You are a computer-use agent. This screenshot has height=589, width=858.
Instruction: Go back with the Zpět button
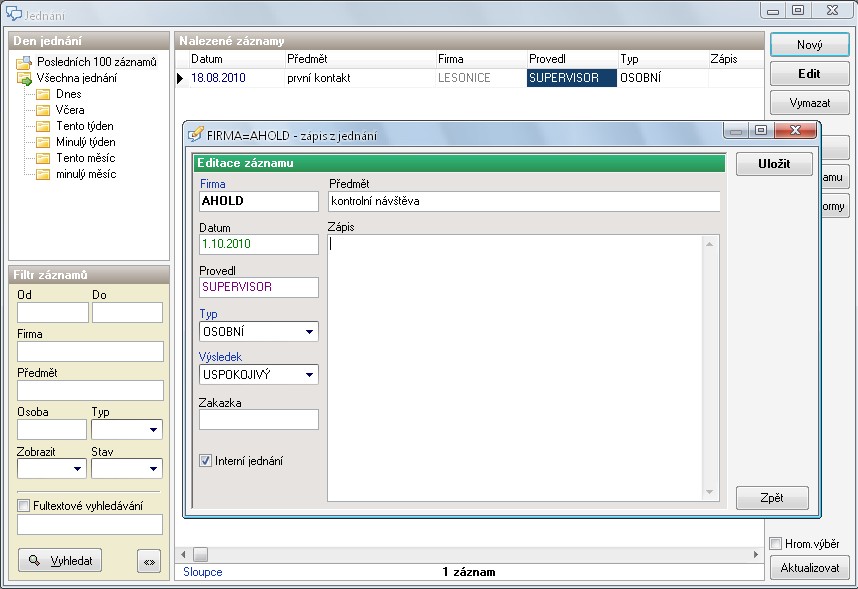click(772, 498)
